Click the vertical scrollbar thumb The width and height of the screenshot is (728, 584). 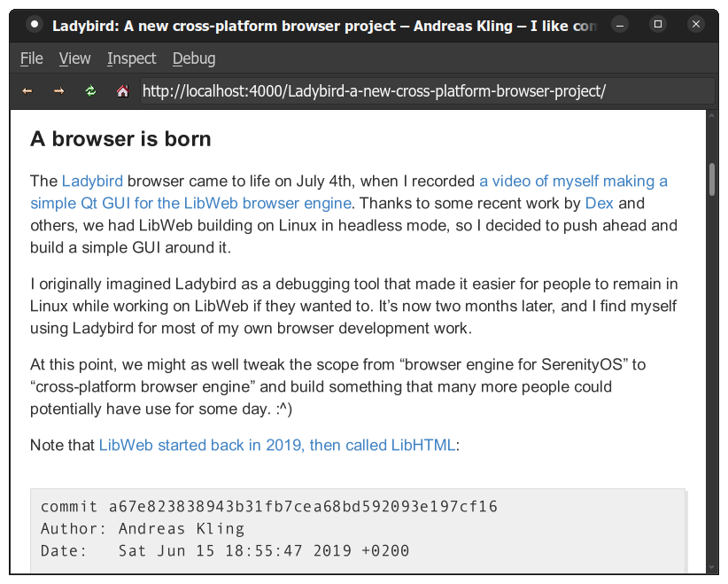(712, 179)
